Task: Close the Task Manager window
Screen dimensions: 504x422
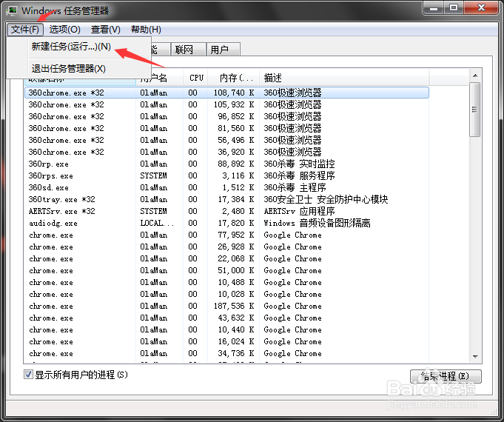Action: 481,7
